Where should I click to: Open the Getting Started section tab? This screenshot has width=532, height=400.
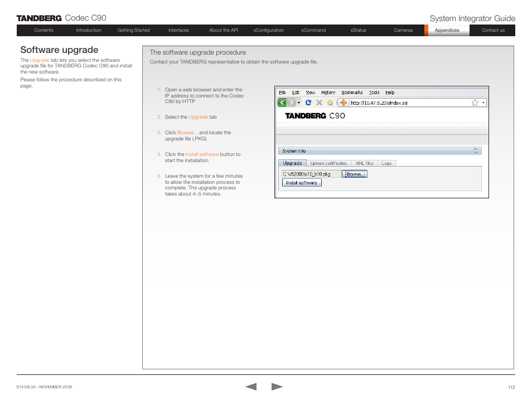coord(134,30)
